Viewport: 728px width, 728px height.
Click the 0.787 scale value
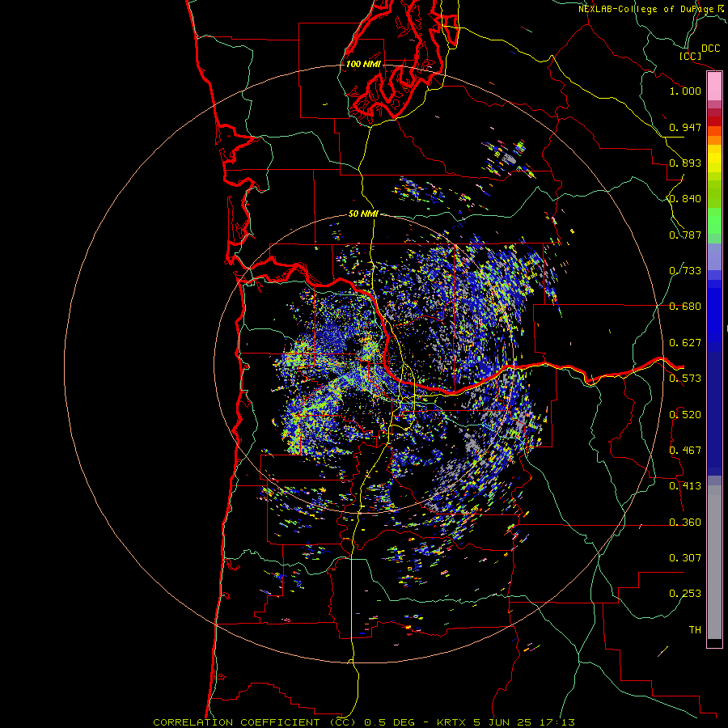pos(685,235)
